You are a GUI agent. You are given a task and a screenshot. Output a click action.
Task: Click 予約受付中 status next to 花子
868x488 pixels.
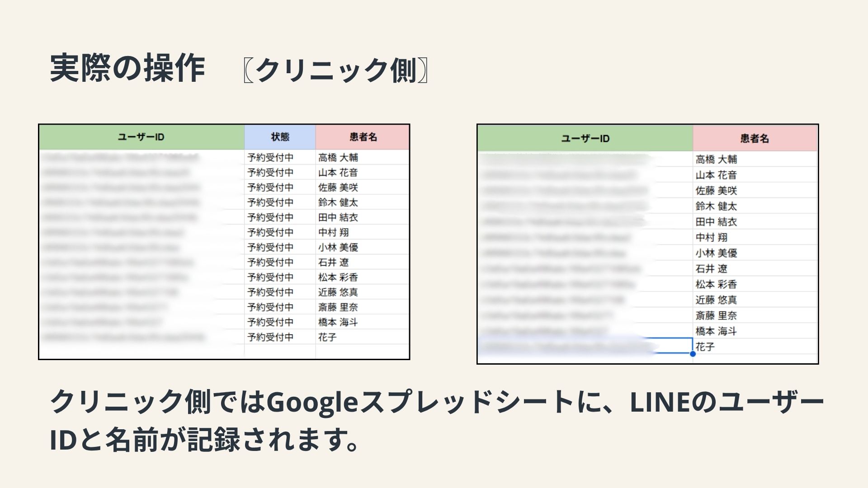point(270,337)
